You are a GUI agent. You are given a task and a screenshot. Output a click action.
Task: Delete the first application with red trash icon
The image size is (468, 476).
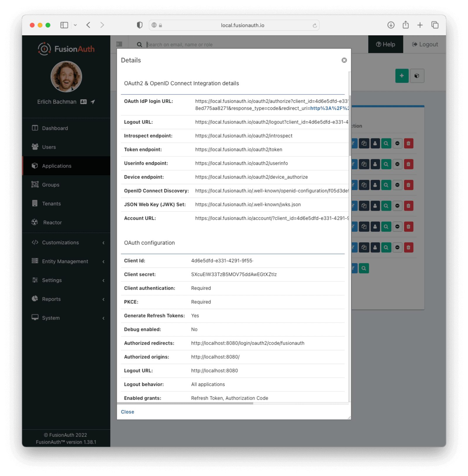408,143
